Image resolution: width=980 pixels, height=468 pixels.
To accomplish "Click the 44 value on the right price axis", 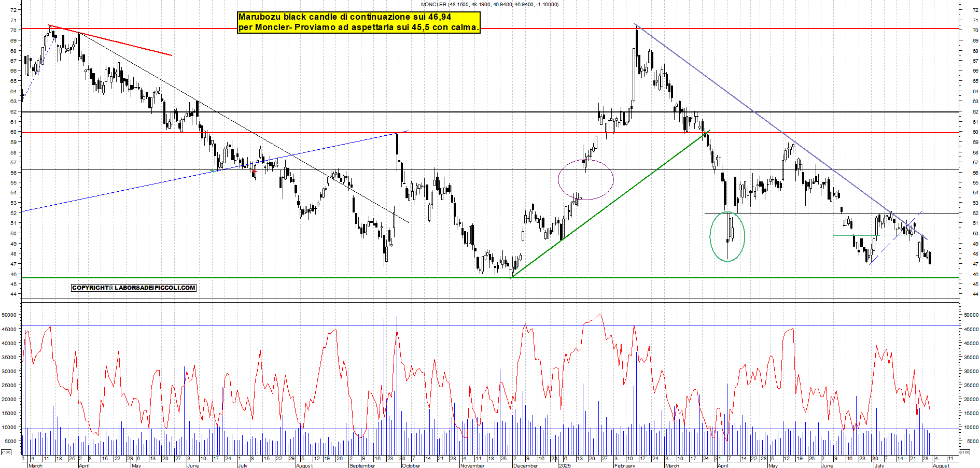I will pos(975,294).
